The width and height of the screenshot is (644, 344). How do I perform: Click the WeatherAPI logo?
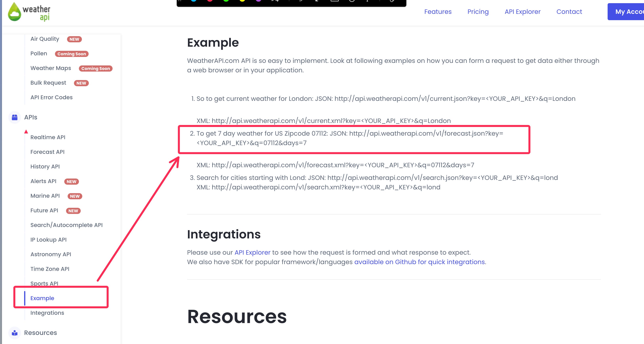tap(29, 12)
